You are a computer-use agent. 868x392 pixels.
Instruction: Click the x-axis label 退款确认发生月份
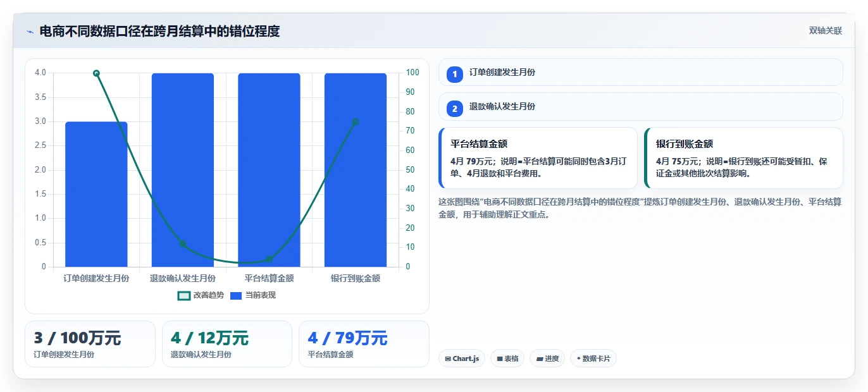[x=183, y=278]
